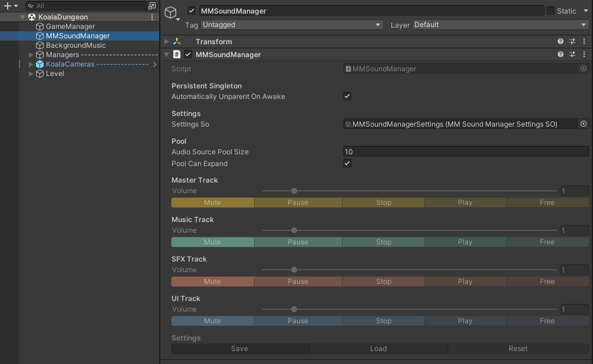Select MMSoundManager row in the Hierarchy
Screen dimensions: 593x364
80,36
